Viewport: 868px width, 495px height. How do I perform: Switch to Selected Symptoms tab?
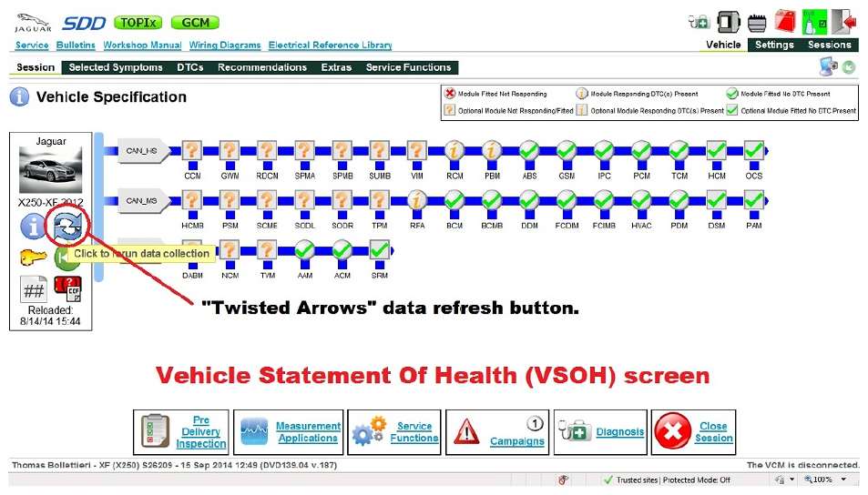click(116, 67)
